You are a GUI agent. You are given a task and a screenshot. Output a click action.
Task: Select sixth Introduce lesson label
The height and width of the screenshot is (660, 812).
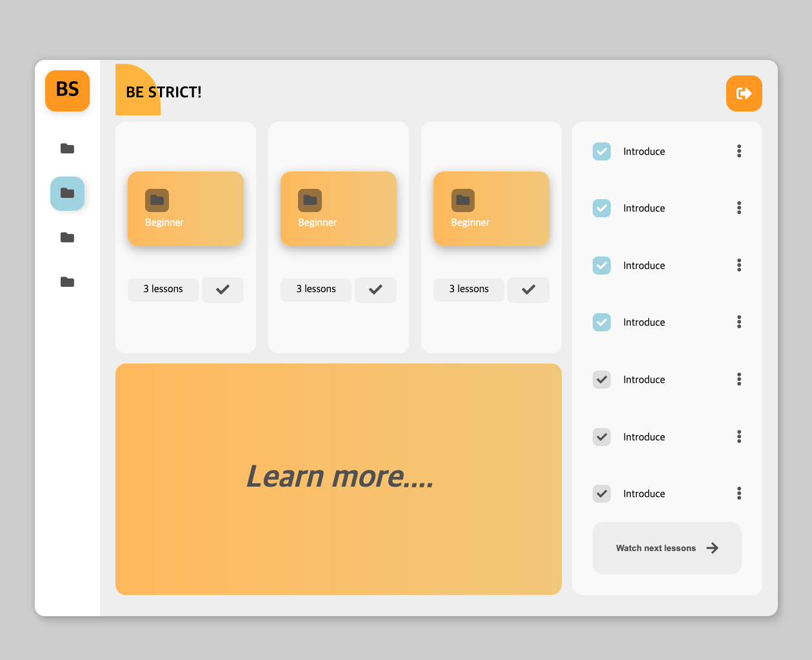coord(644,437)
